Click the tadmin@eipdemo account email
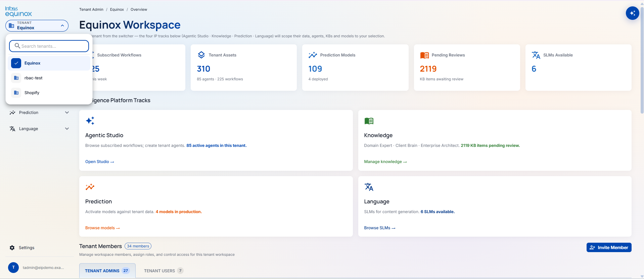This screenshot has height=279, width=644. click(x=43, y=268)
